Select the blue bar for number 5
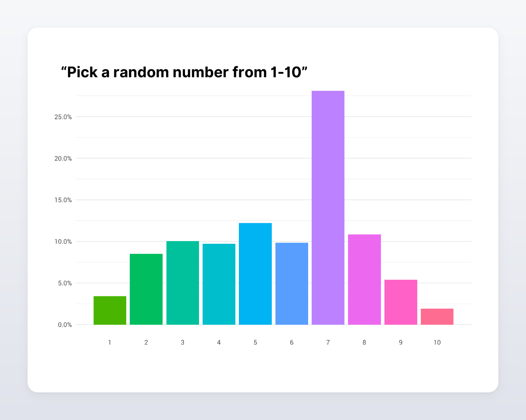Viewport: 526px width, 420px height. point(255,274)
